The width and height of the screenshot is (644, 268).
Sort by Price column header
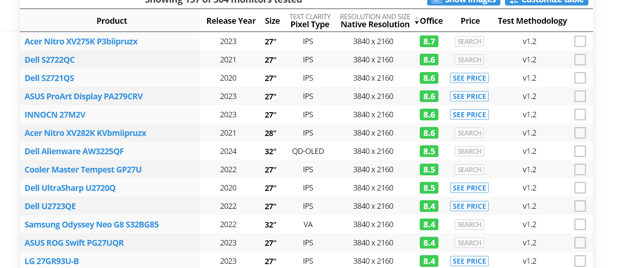pyautogui.click(x=470, y=21)
